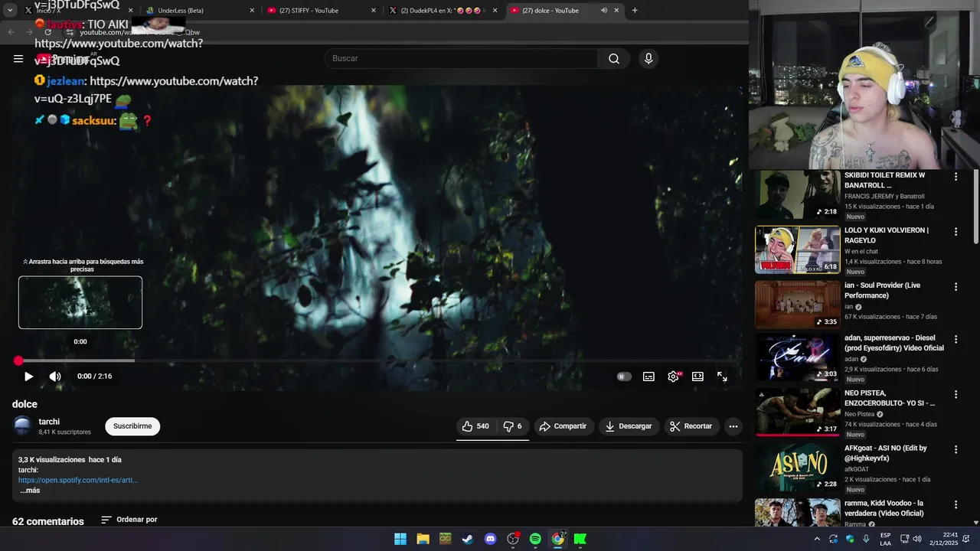Screen dimensions: 980x551
Task: Open Spotify from taskbar
Action: point(535,540)
